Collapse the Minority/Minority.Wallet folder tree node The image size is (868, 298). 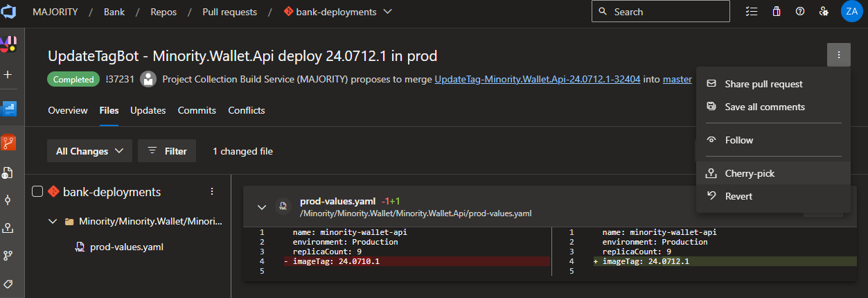[x=53, y=222]
